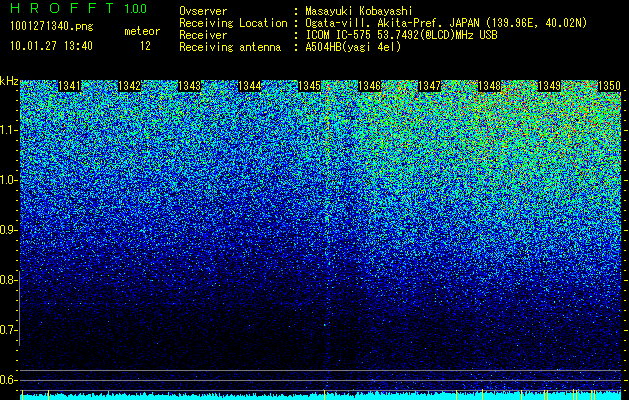Click the 1347 time marker label

[429, 86]
